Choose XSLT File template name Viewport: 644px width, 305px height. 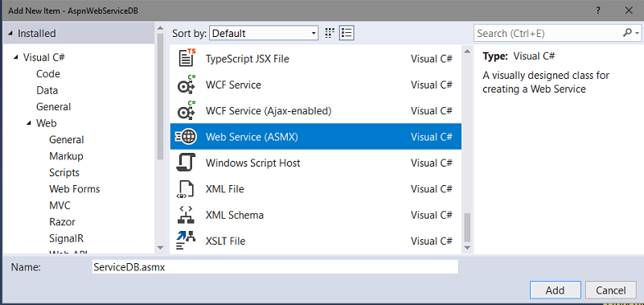tap(225, 241)
